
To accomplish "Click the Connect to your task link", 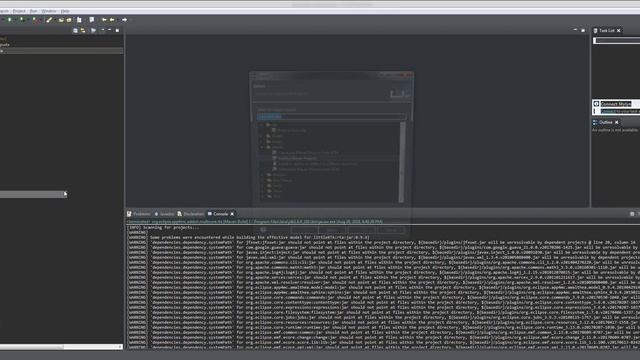I will pos(620,111).
